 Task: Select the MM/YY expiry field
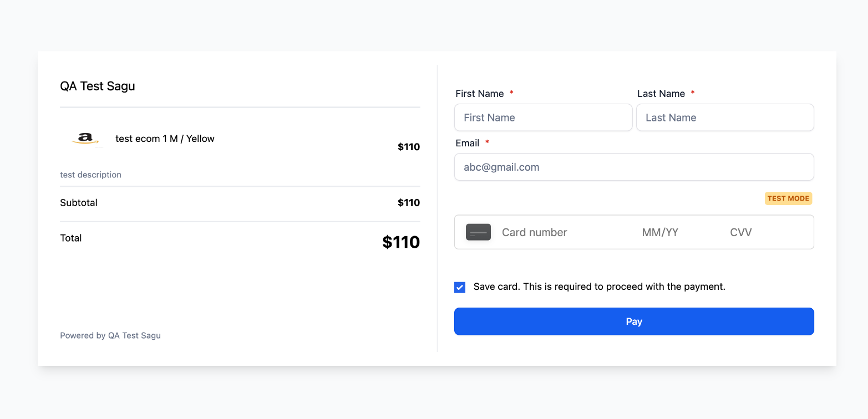pyautogui.click(x=660, y=232)
